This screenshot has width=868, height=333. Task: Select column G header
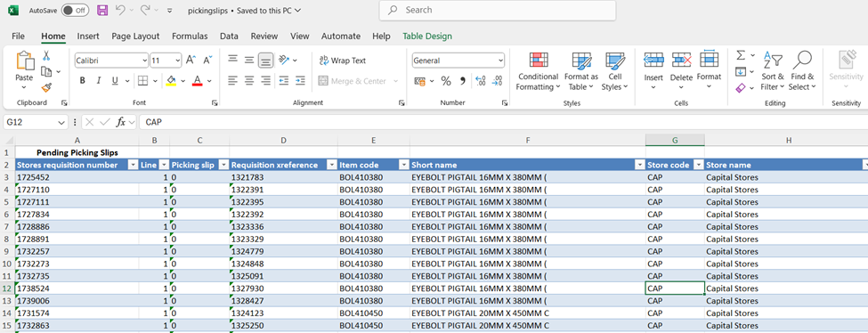(675, 141)
